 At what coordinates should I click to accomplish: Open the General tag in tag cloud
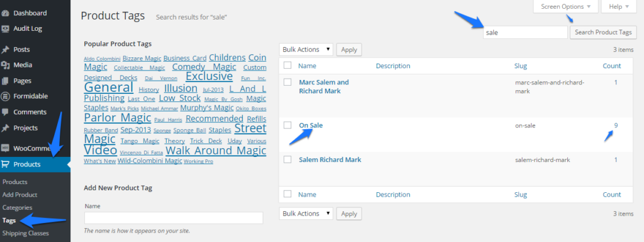coord(109,87)
